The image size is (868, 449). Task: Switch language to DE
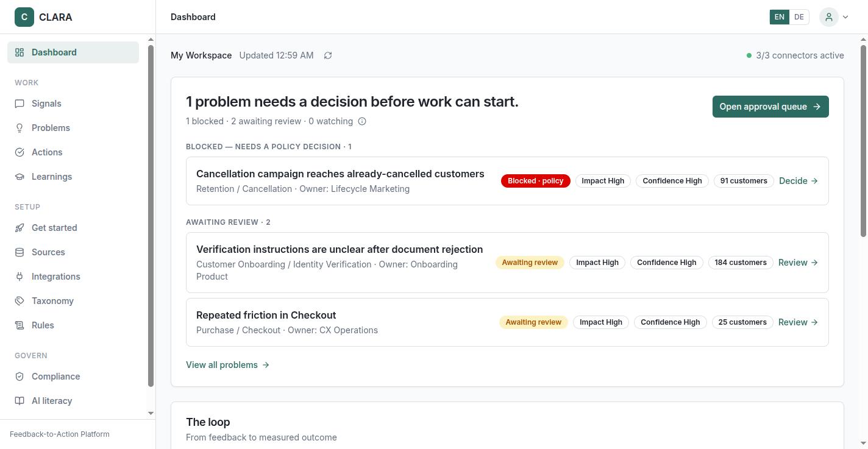799,17
